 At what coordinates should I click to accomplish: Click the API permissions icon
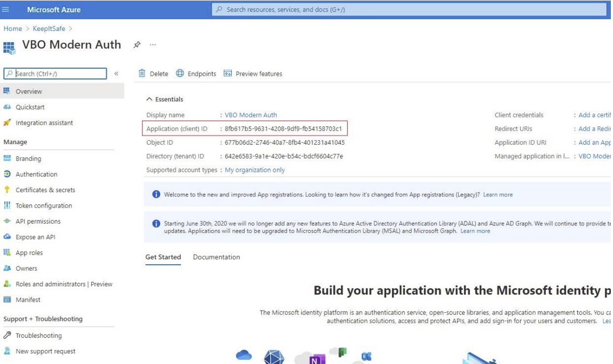pyautogui.click(x=7, y=220)
